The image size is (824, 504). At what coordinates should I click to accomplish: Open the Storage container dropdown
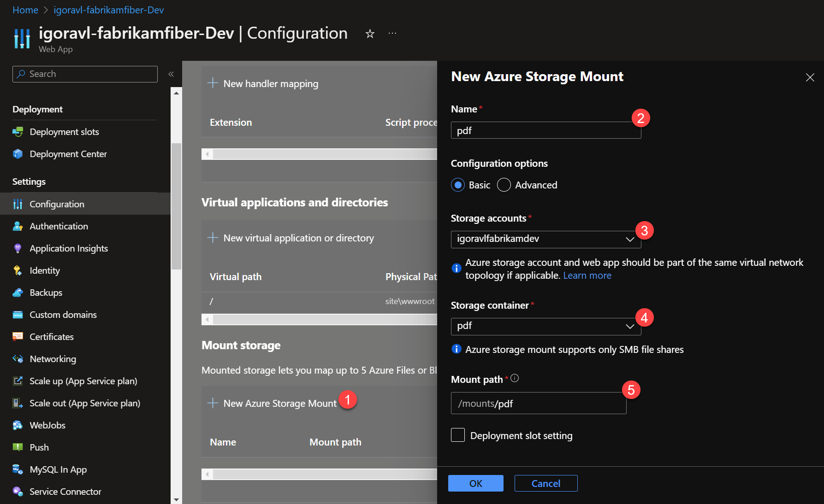[x=546, y=326]
